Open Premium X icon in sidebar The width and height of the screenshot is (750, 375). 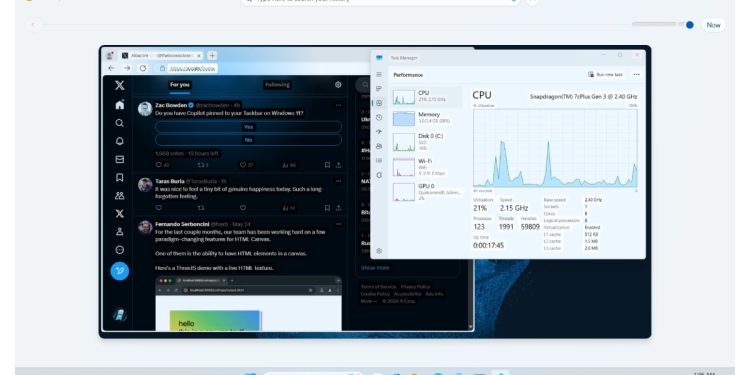coord(120,213)
